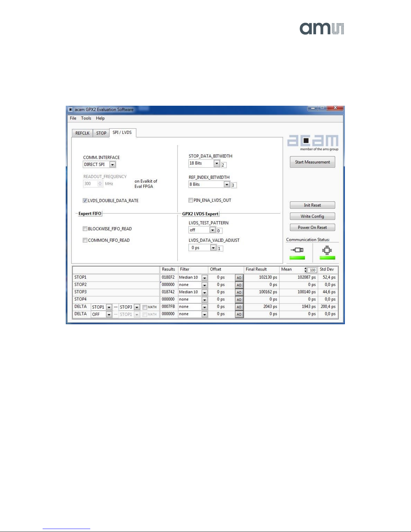Open the Filter dropdown for STOP3

pos(204,292)
